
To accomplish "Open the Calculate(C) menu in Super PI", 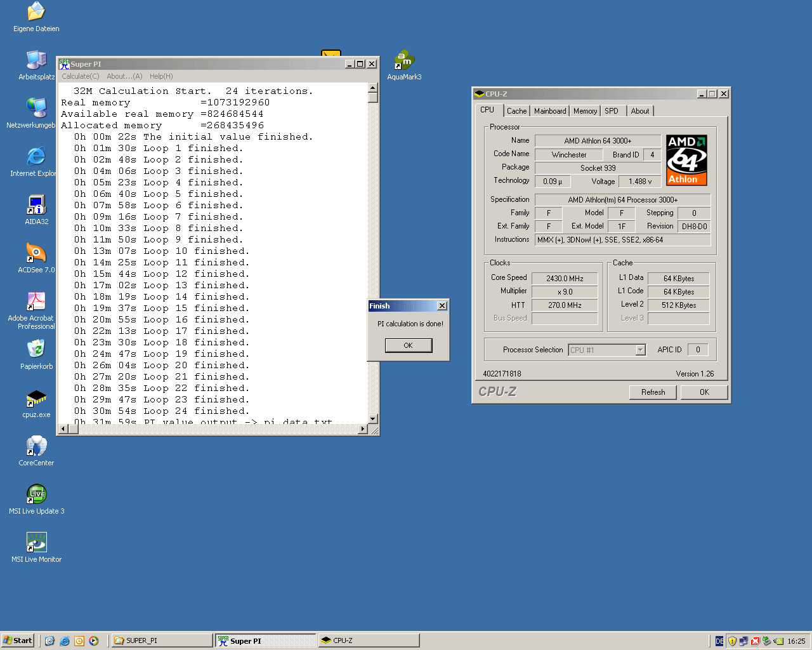I will (x=81, y=76).
